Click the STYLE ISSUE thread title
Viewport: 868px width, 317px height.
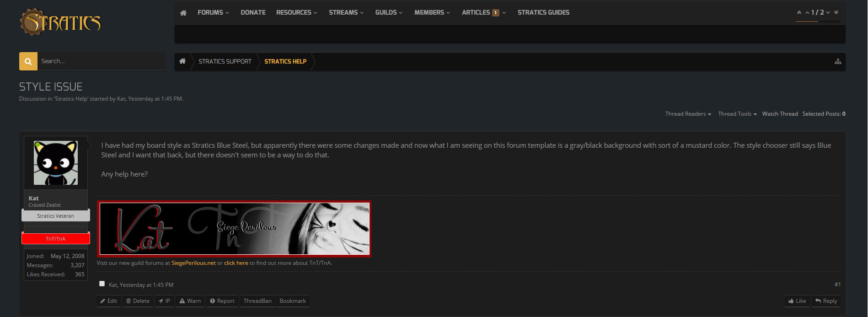[x=51, y=87]
